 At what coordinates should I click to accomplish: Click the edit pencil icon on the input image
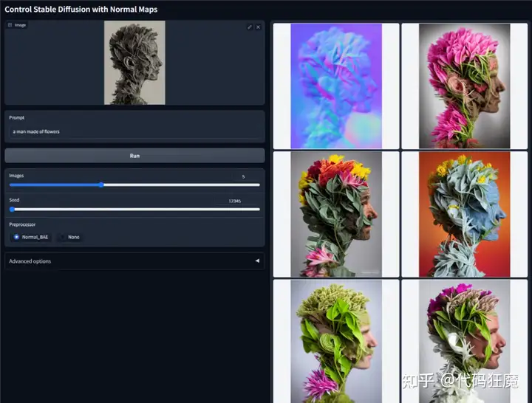point(250,27)
